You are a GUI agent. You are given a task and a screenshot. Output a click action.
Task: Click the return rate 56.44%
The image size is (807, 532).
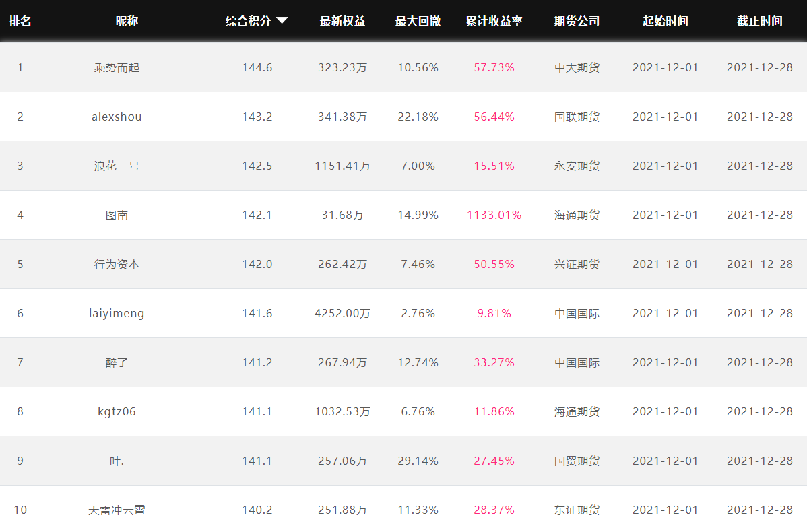click(x=494, y=117)
